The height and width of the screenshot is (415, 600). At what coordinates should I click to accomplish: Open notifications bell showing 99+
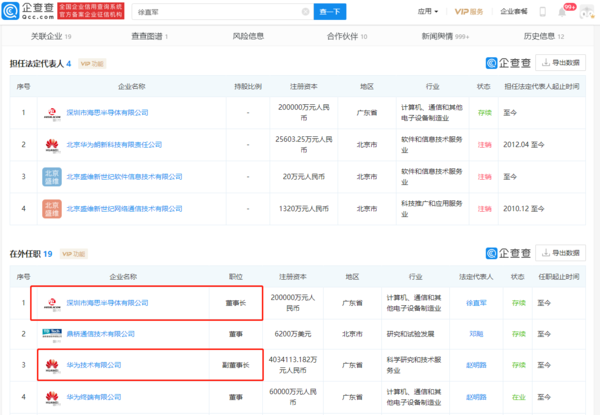(562, 12)
